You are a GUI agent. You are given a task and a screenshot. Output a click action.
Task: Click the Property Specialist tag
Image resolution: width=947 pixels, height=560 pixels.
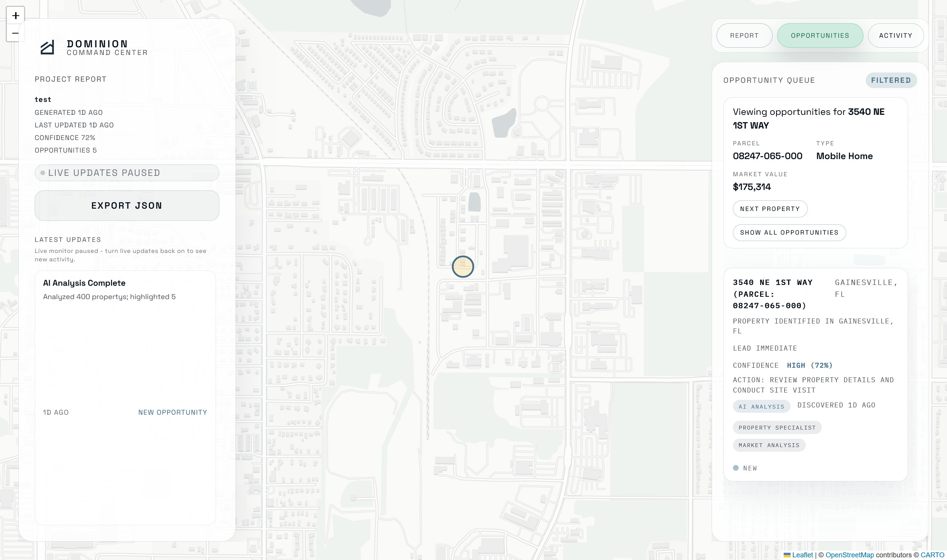(777, 428)
